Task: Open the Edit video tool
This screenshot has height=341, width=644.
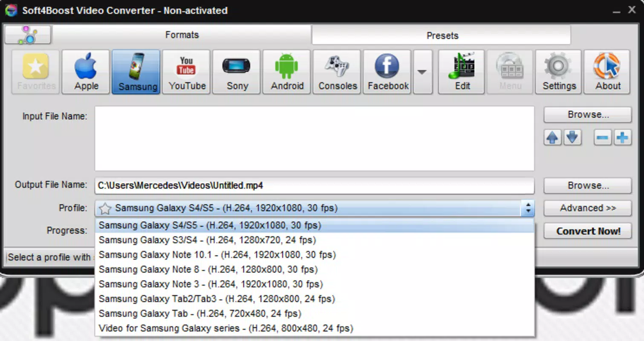Action: tap(462, 72)
